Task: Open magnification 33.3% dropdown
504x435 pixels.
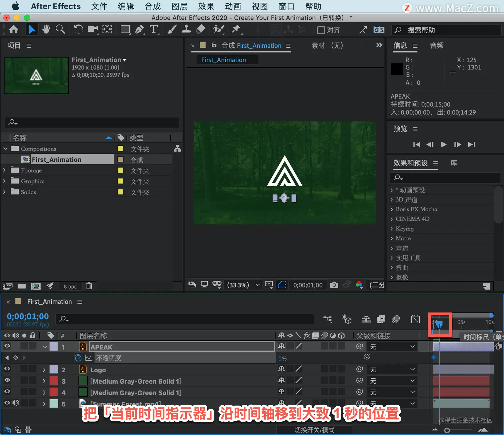Action: click(x=243, y=285)
